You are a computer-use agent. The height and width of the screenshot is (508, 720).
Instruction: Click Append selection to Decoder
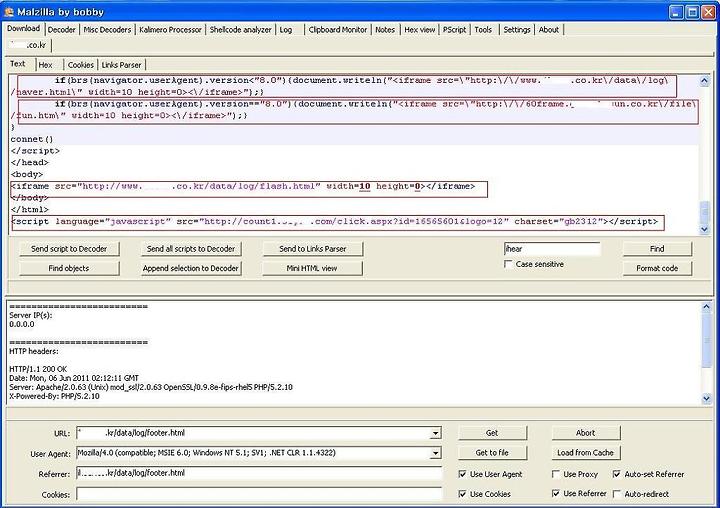[x=191, y=268]
